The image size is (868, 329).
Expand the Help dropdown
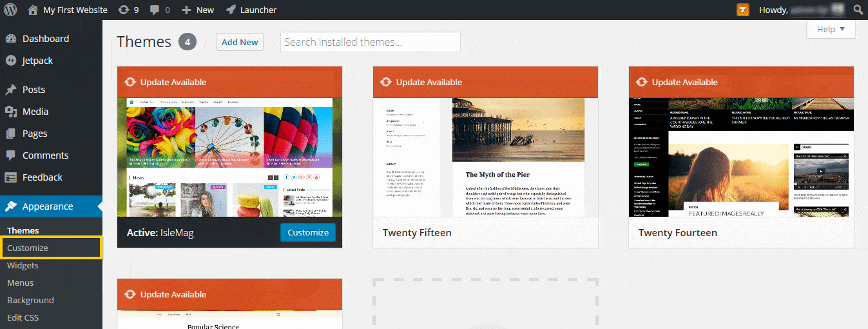coord(831,29)
